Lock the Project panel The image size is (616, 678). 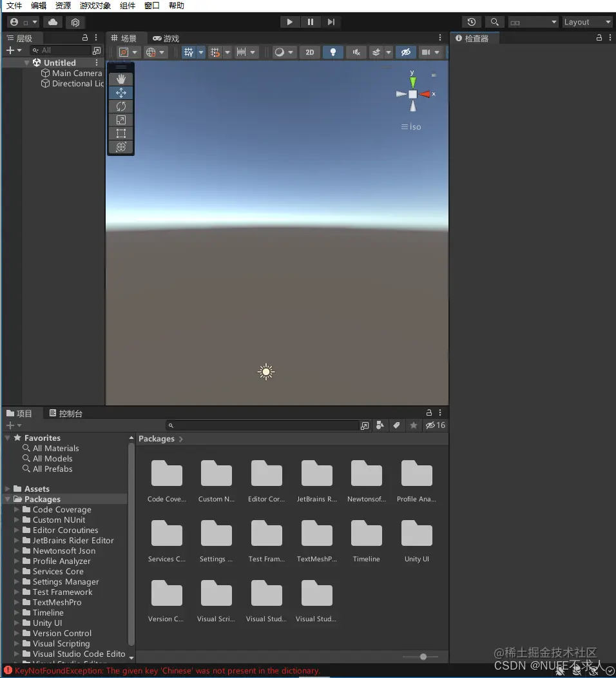[x=429, y=412]
